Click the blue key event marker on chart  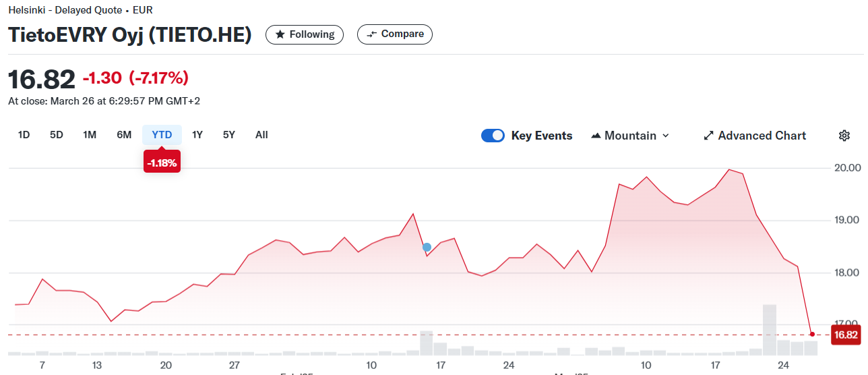click(x=427, y=248)
